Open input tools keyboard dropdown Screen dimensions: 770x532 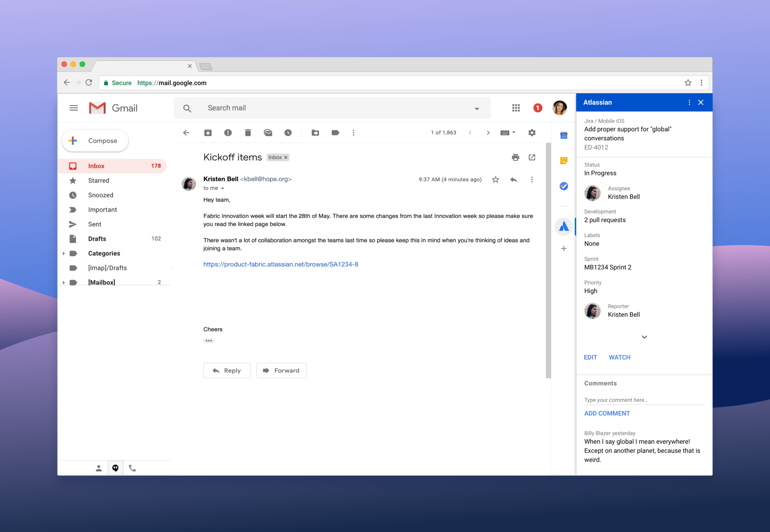pyautogui.click(x=508, y=133)
